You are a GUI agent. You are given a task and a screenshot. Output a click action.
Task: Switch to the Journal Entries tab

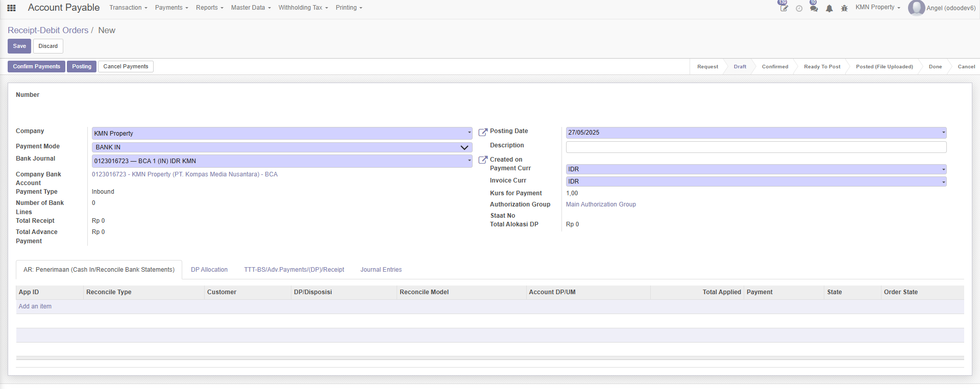point(381,270)
